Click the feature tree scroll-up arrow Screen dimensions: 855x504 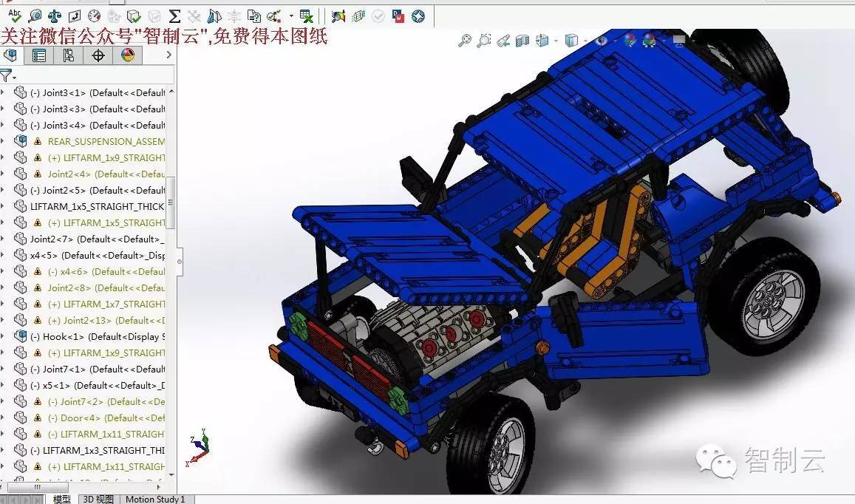tap(171, 92)
